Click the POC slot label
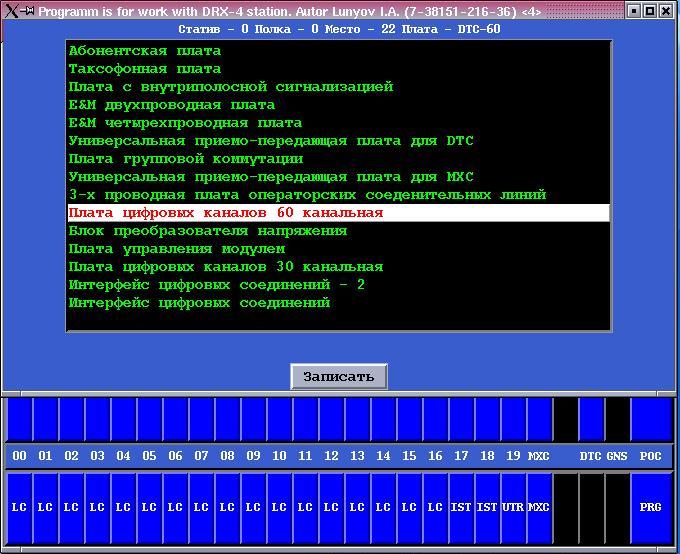The width and height of the screenshot is (680, 554). tap(651, 456)
